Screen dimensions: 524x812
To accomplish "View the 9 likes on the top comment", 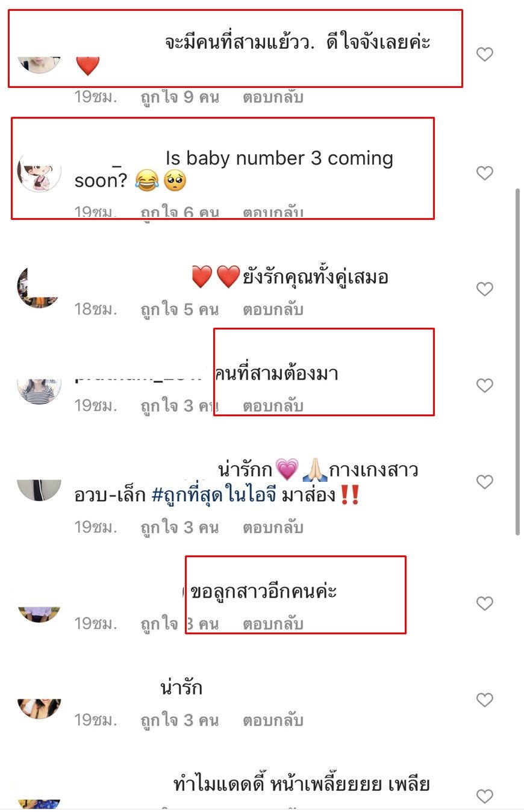I will point(179,97).
